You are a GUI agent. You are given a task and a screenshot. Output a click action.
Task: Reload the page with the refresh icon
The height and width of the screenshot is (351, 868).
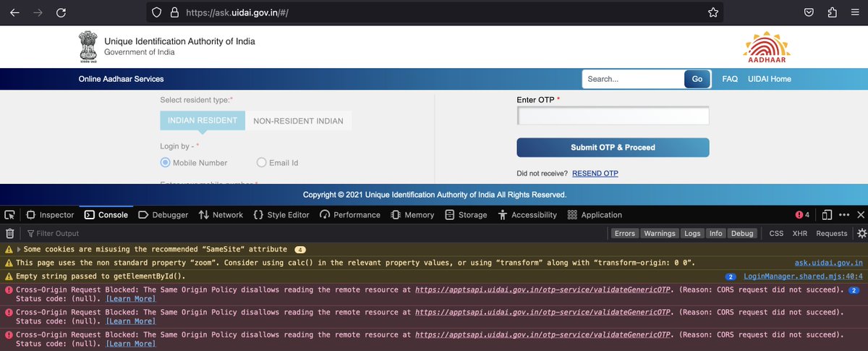click(x=61, y=12)
